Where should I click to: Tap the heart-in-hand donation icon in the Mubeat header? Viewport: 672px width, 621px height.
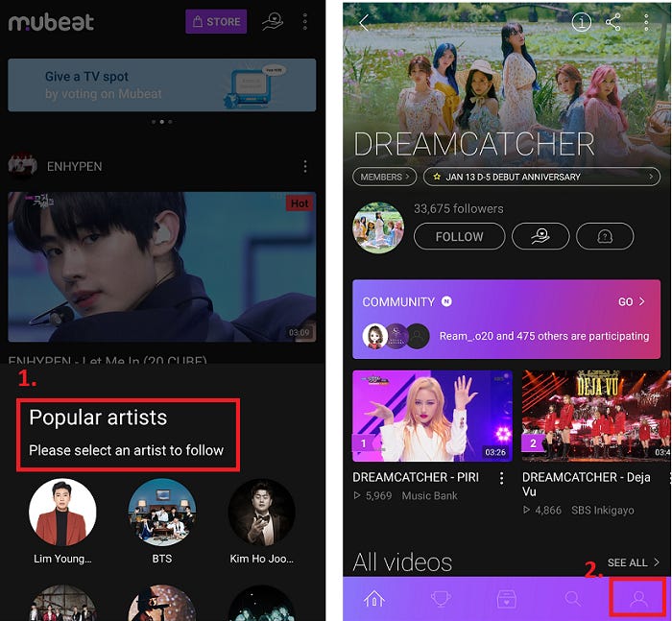pos(273,21)
